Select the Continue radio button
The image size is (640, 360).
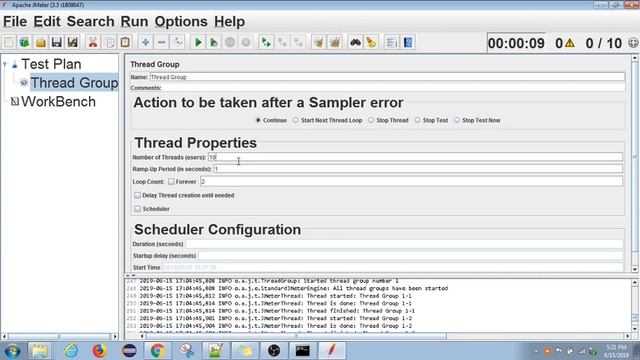pyautogui.click(x=258, y=120)
